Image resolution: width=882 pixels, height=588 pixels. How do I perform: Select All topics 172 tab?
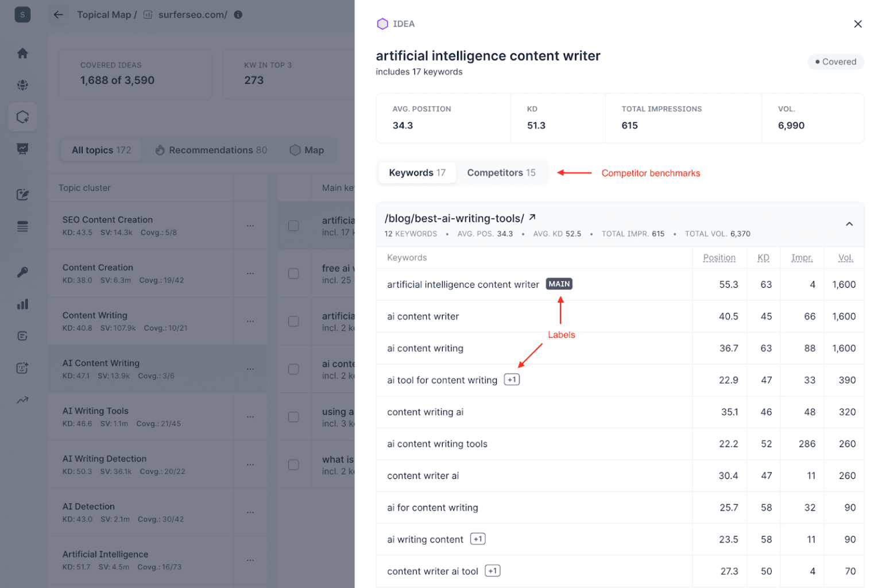tap(102, 150)
